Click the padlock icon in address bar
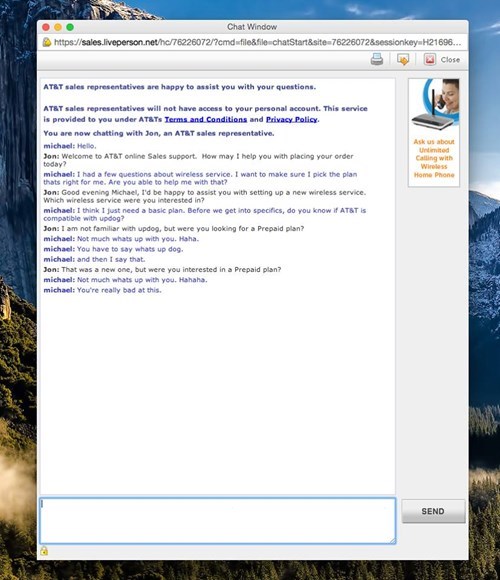The width and height of the screenshot is (500, 580). point(47,42)
